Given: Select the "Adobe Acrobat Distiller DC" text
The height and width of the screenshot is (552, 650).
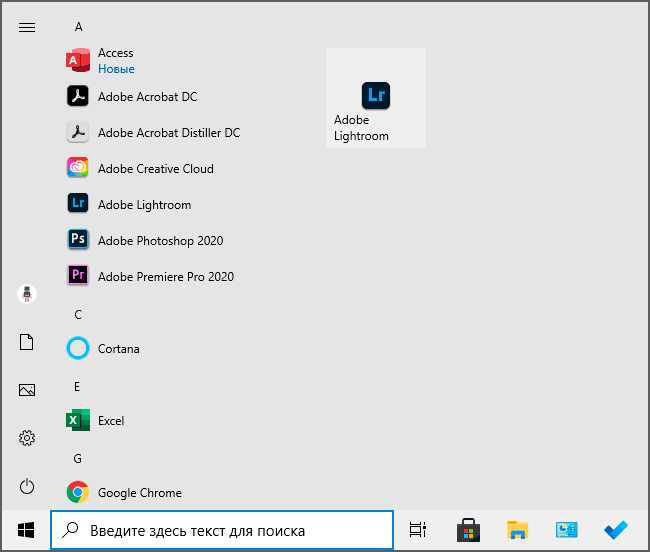Looking at the screenshot, I should (x=169, y=133).
